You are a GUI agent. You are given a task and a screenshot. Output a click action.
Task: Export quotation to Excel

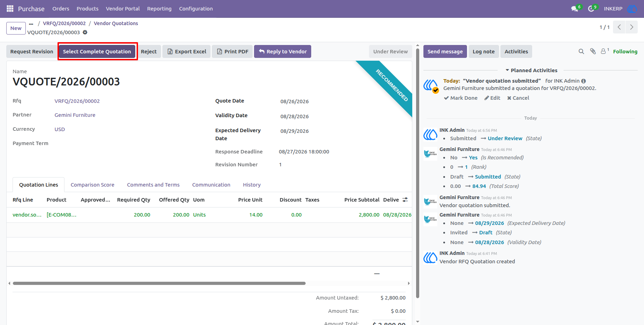186,52
